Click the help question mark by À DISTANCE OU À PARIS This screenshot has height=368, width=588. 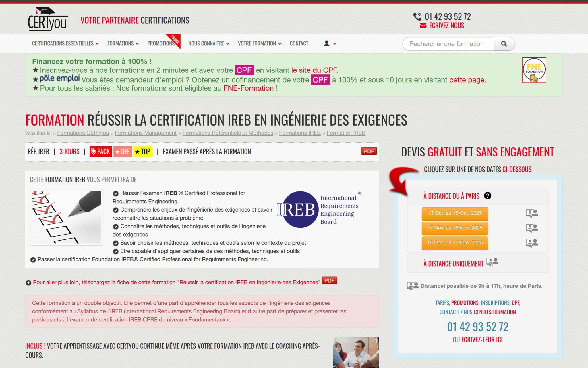point(488,196)
